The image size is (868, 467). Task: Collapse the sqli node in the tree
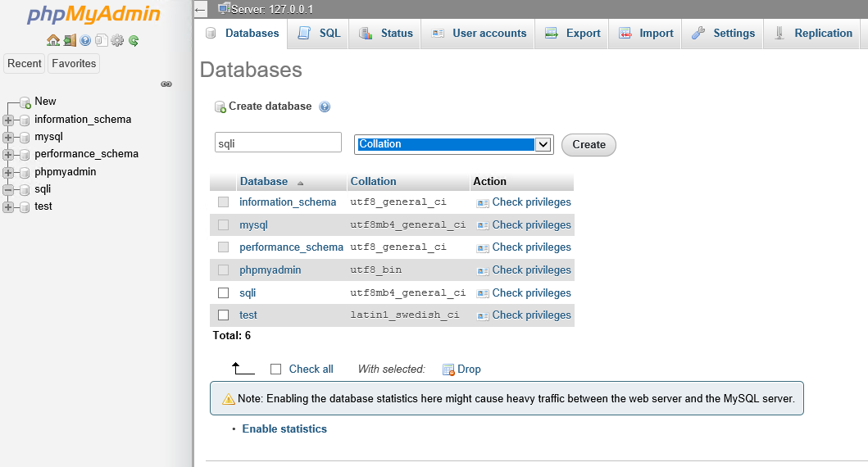pyautogui.click(x=7, y=190)
